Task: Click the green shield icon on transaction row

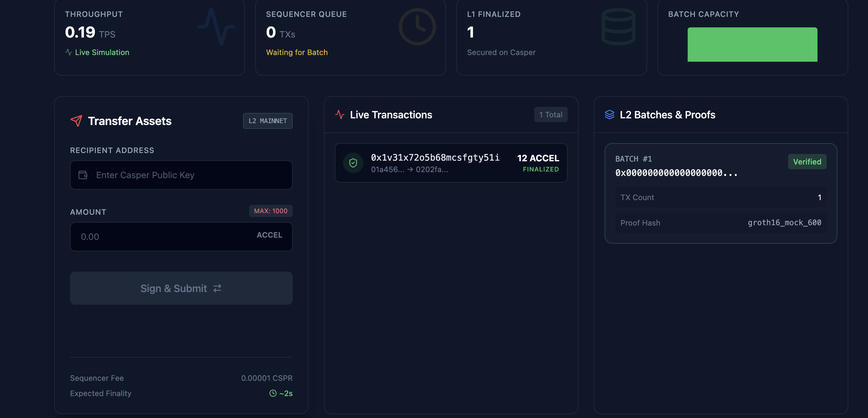Action: [x=353, y=163]
